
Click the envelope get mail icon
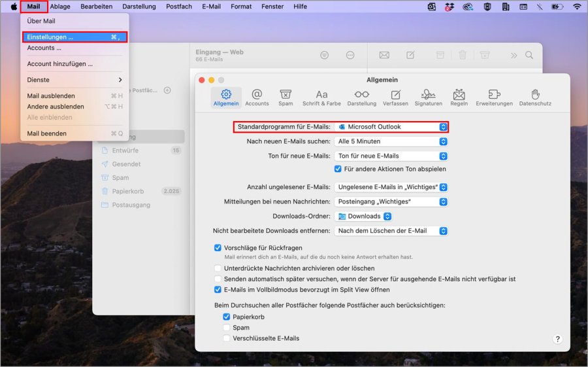pyautogui.click(x=384, y=55)
